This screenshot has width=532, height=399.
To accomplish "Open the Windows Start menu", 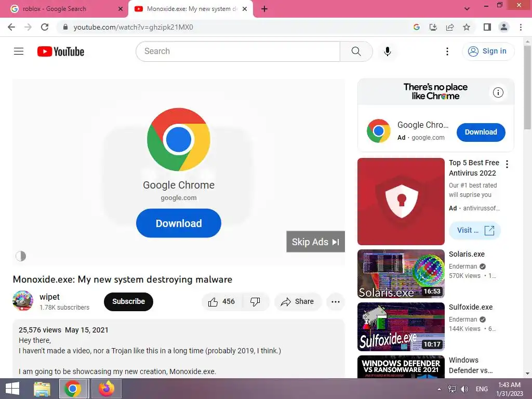I will (12, 389).
